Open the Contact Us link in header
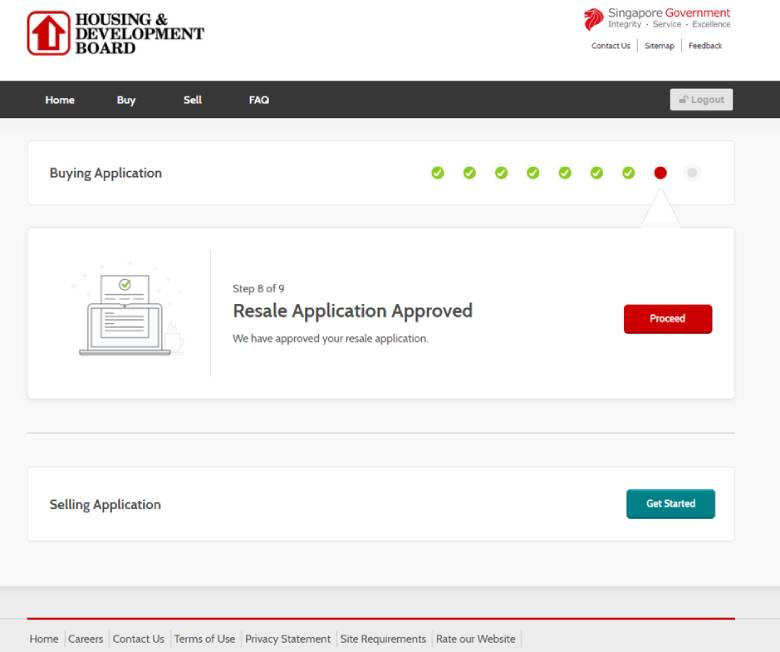Screen dimensions: 780x652 click(610, 46)
